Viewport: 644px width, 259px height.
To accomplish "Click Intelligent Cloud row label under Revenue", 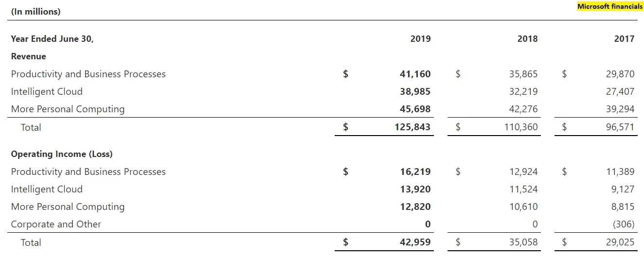I will click(47, 91).
